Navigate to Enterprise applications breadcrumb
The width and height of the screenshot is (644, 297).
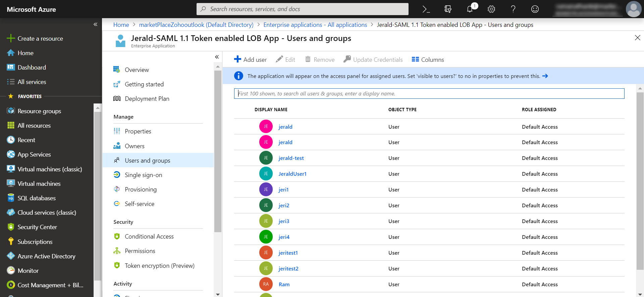click(x=315, y=25)
